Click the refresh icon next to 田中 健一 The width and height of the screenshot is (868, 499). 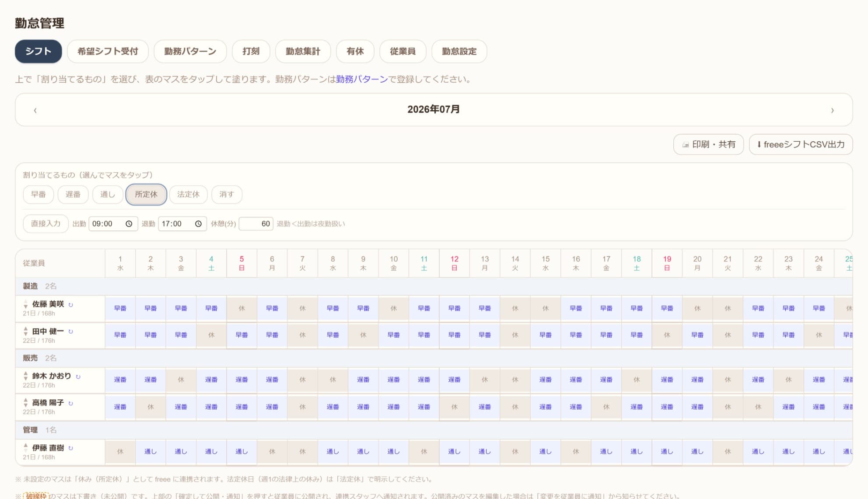tap(71, 332)
